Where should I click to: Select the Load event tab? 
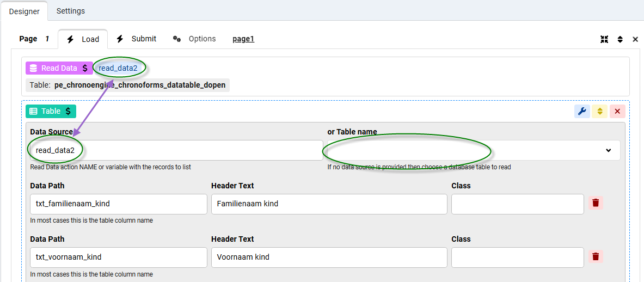click(83, 39)
